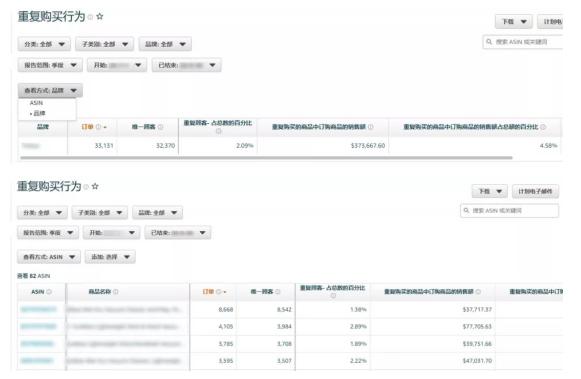The height and width of the screenshot is (379, 581).
Task: Click the info icon next to lower 唯一顾客 header
Action: (x=278, y=292)
